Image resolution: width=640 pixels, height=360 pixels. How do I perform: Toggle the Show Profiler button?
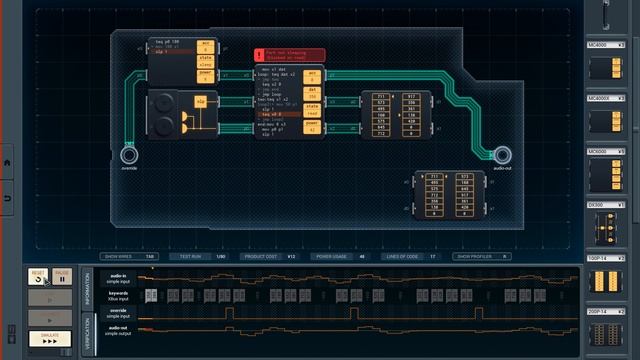(x=482, y=257)
